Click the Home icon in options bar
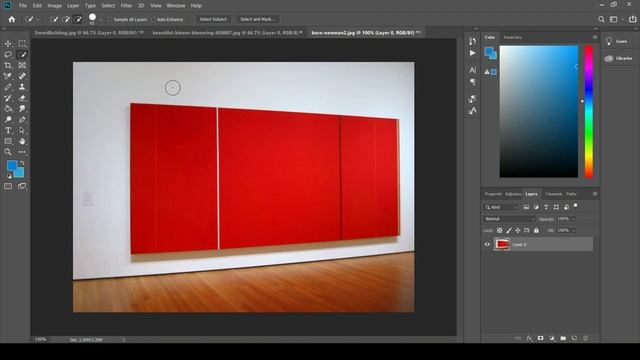640x360 pixels. point(12,19)
